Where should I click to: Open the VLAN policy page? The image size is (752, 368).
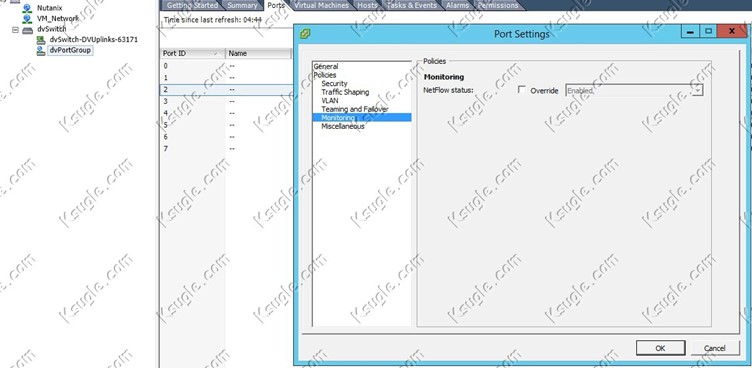coord(329,101)
